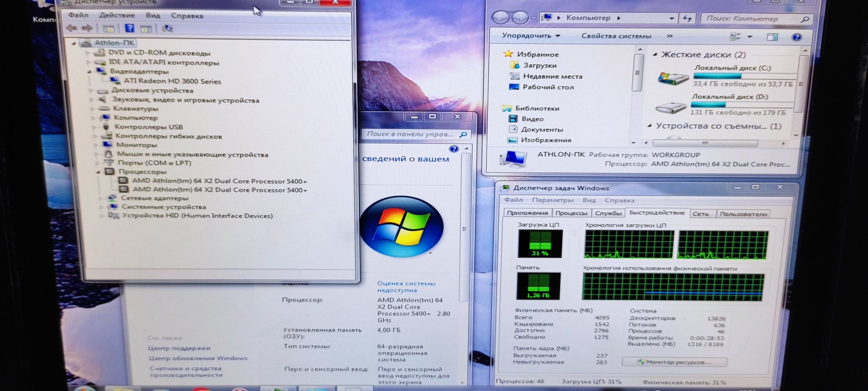Image resolution: width=868 pixels, height=391 pixels.
Task: Select Мониторы category in device tree
Action: coord(136,145)
